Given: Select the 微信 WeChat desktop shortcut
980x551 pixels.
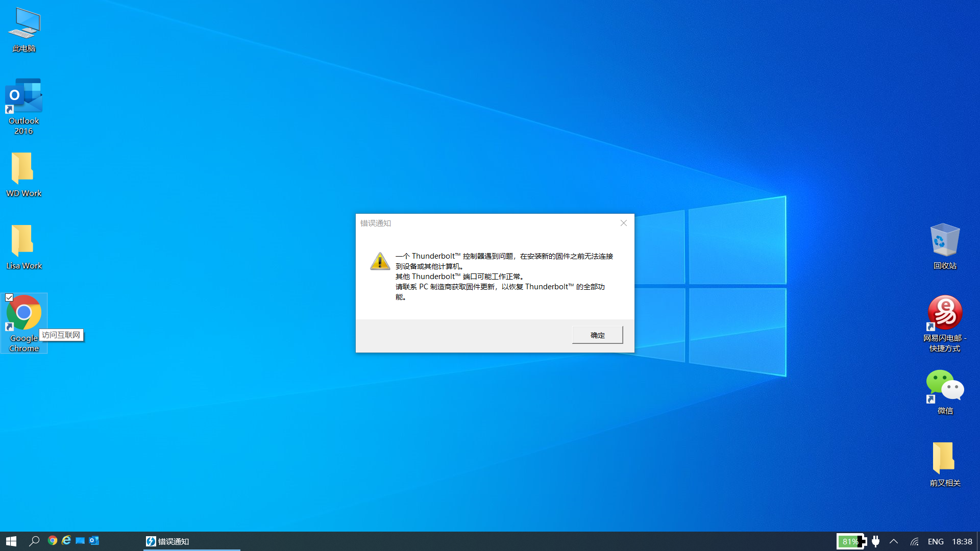Looking at the screenshot, I should pyautogui.click(x=945, y=392).
